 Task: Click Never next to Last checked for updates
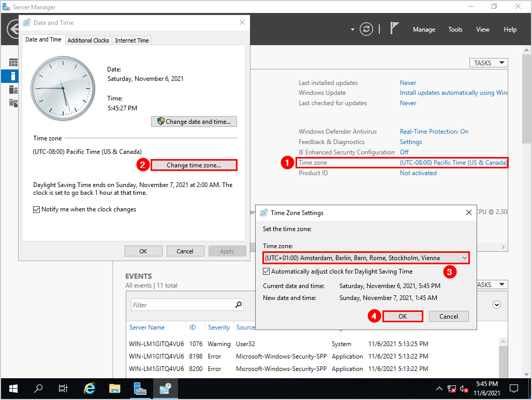click(408, 103)
